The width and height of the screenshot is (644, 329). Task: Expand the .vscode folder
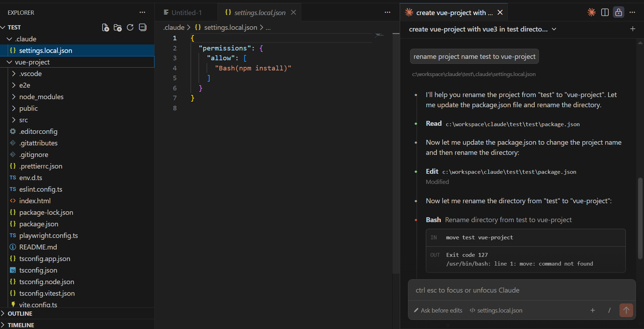[x=77, y=74]
